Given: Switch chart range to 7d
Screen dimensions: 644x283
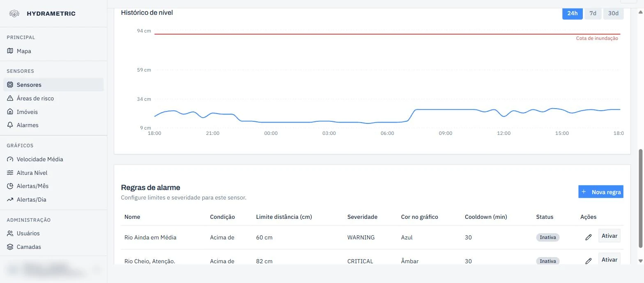Looking at the screenshot, I should click(x=593, y=13).
